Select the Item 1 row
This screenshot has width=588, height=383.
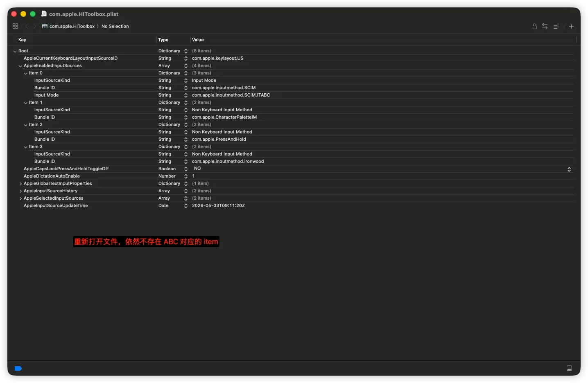36,102
